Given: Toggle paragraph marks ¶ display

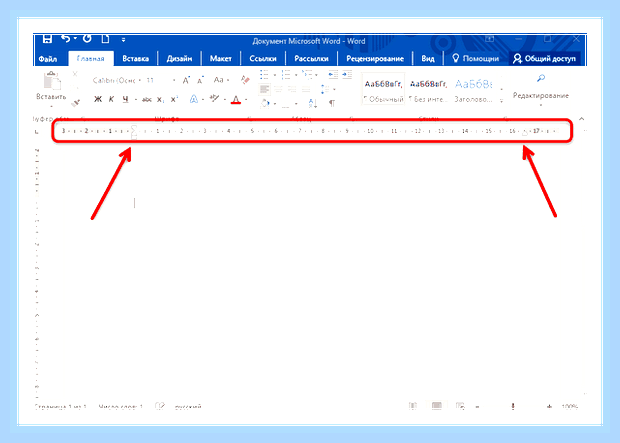Looking at the screenshot, I should tap(332, 104).
